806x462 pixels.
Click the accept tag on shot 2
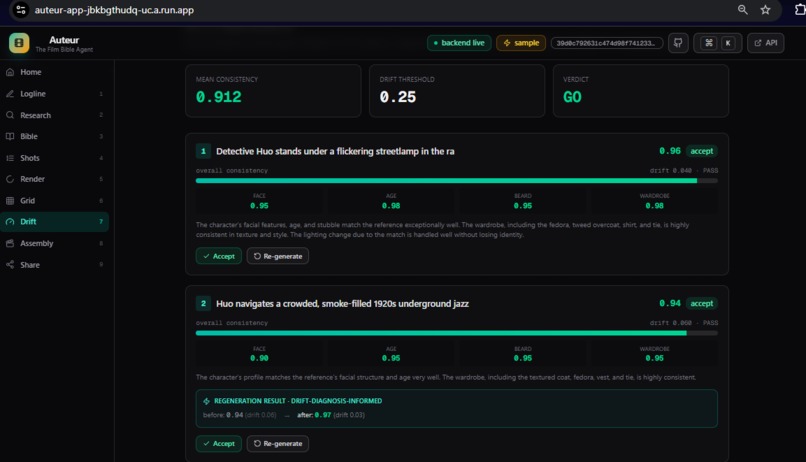702,304
